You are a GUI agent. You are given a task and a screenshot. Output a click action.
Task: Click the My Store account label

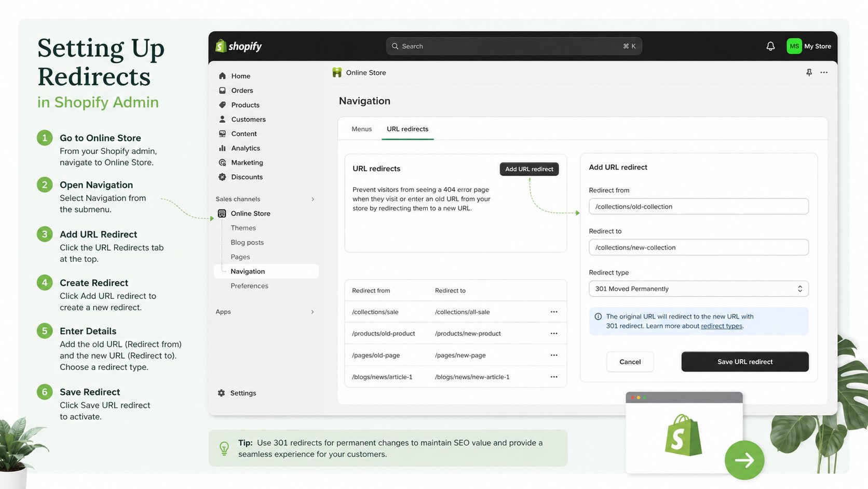click(818, 46)
